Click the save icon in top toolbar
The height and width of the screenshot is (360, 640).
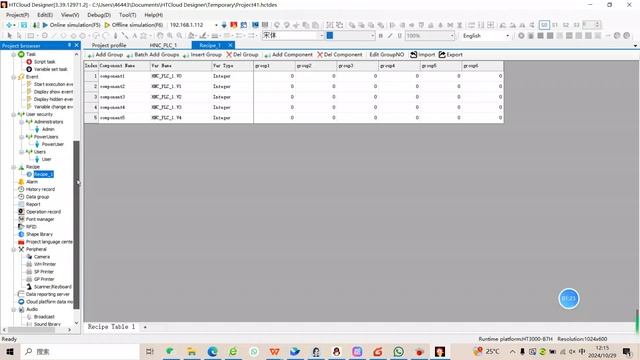pos(24,25)
